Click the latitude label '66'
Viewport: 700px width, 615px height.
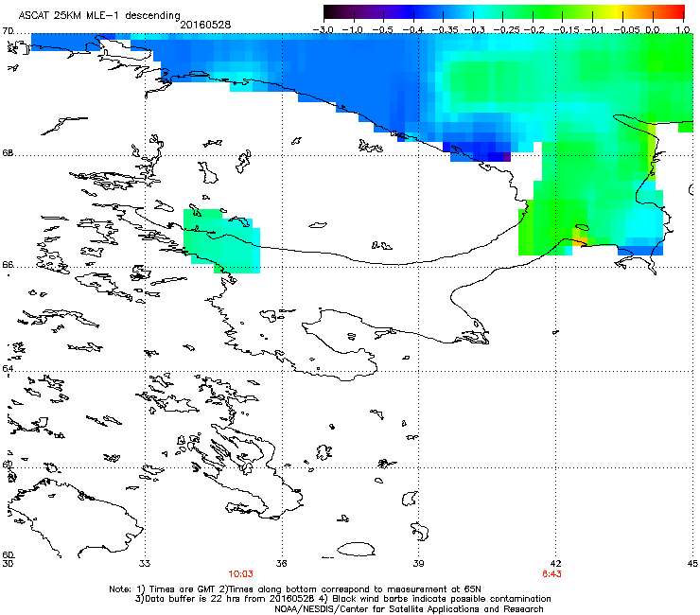(8, 265)
